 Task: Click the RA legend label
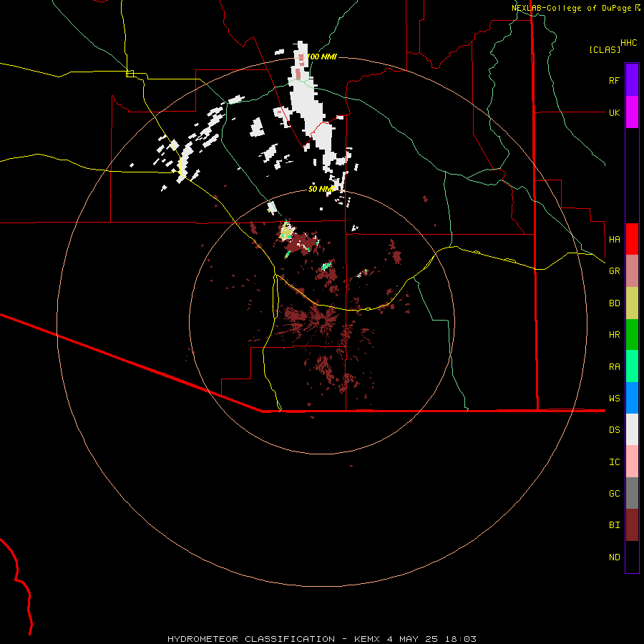(x=615, y=367)
